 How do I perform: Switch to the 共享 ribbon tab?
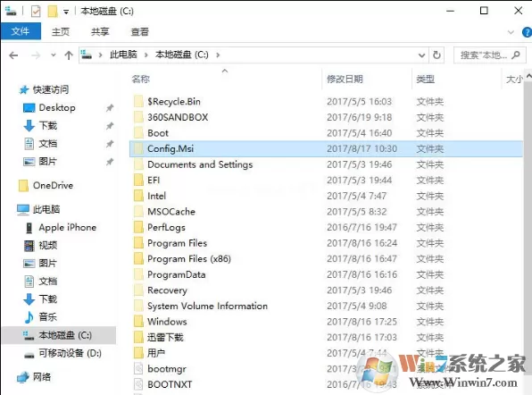pos(100,31)
